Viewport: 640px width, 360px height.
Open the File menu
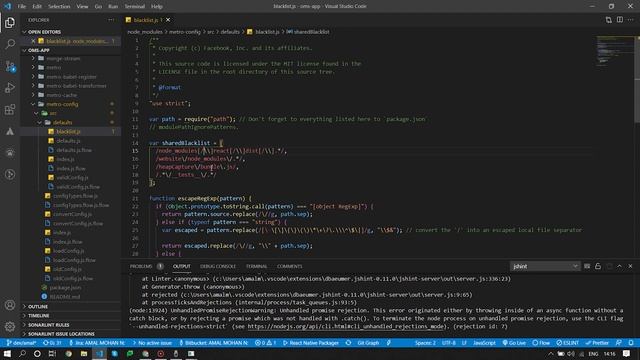tap(21, 7)
